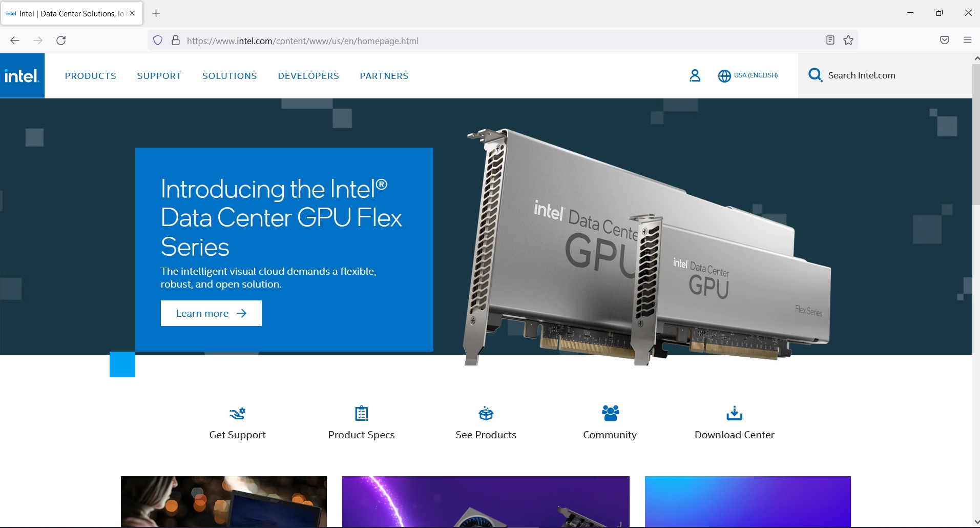Screen dimensions: 980x528
Task: Click the Learn more button
Action: (x=211, y=313)
